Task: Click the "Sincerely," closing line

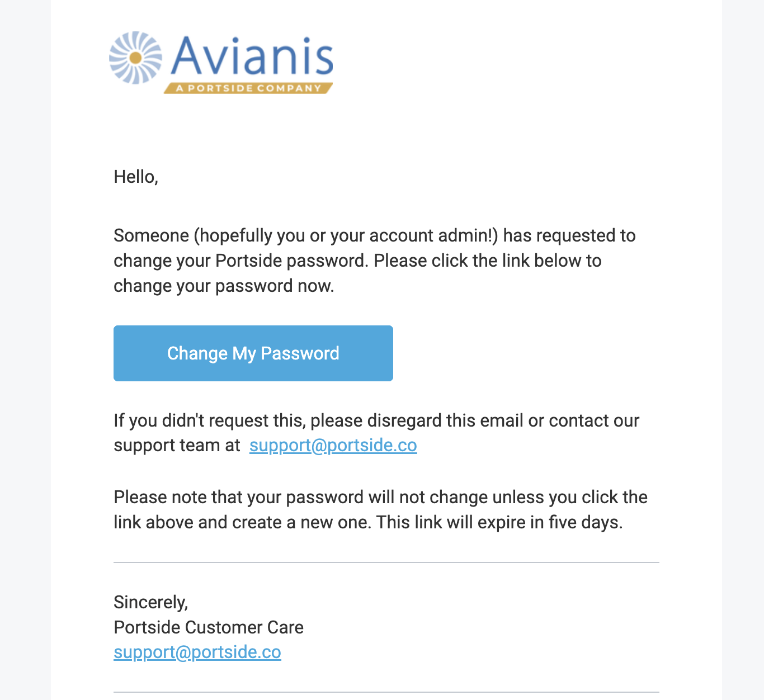Action: (x=150, y=602)
